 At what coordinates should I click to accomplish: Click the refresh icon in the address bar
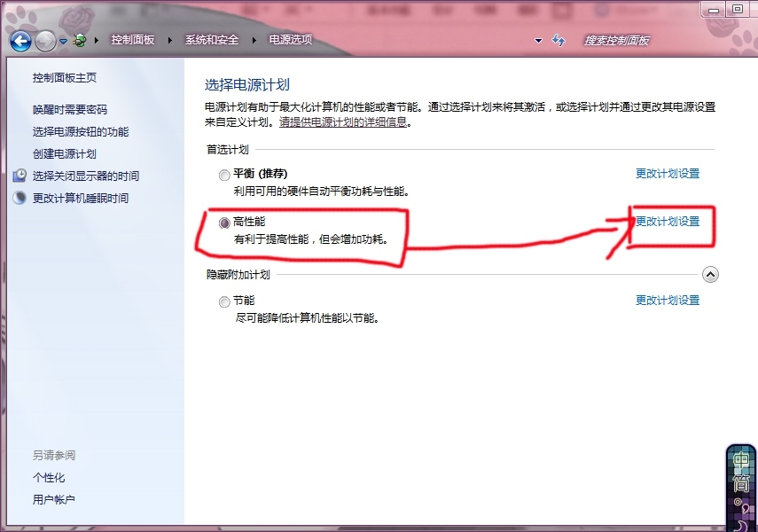coord(558,40)
